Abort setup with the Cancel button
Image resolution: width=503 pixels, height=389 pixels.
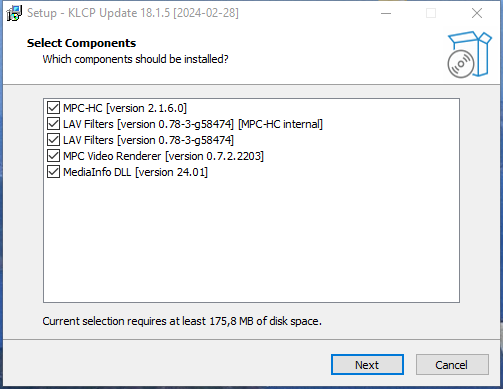pyautogui.click(x=452, y=365)
